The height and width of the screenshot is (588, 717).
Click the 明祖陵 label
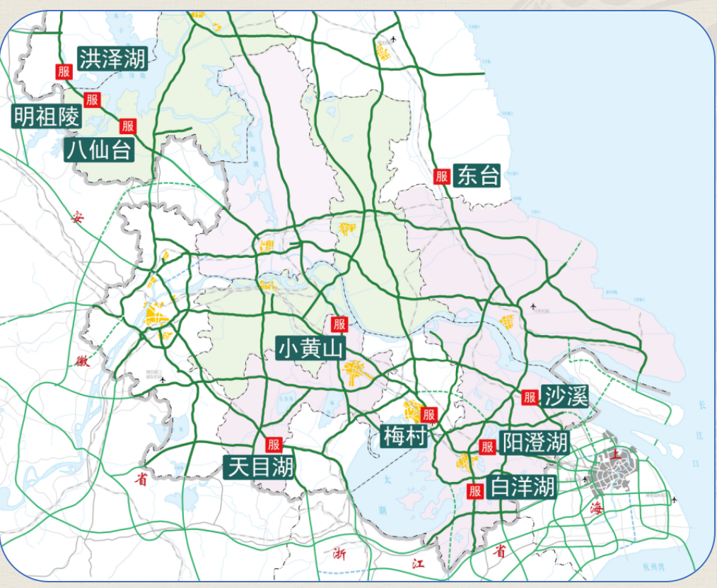(x=47, y=117)
